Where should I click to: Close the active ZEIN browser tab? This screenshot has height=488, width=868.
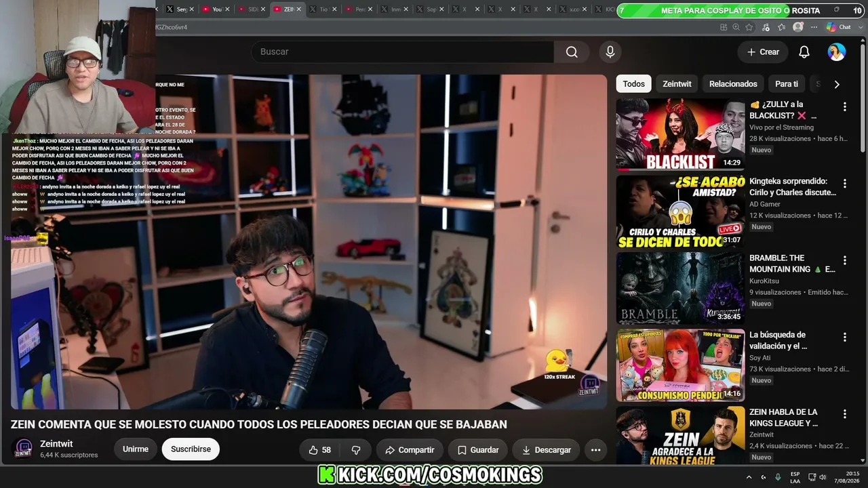point(299,9)
